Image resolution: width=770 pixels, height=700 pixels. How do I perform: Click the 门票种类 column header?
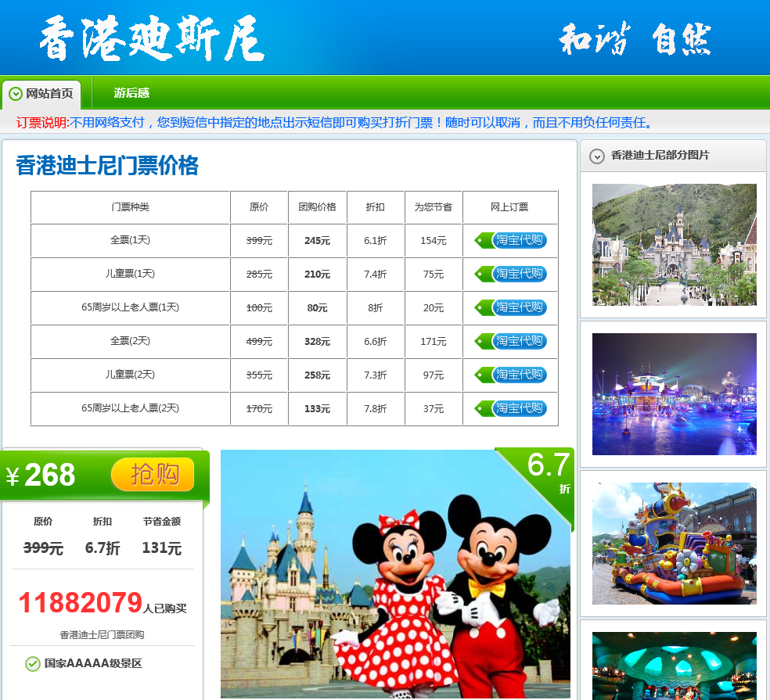coord(130,207)
